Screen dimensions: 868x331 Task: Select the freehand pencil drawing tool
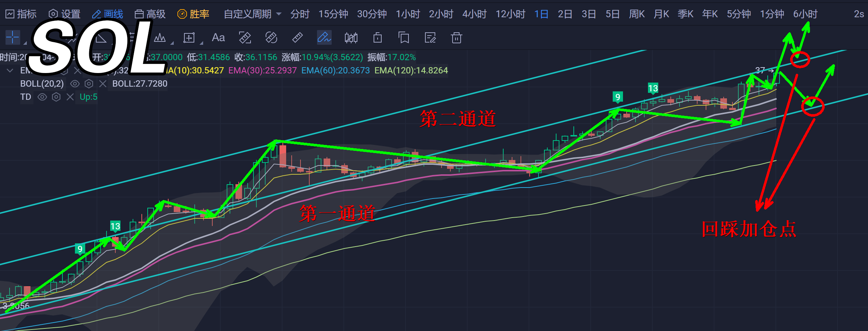click(324, 37)
